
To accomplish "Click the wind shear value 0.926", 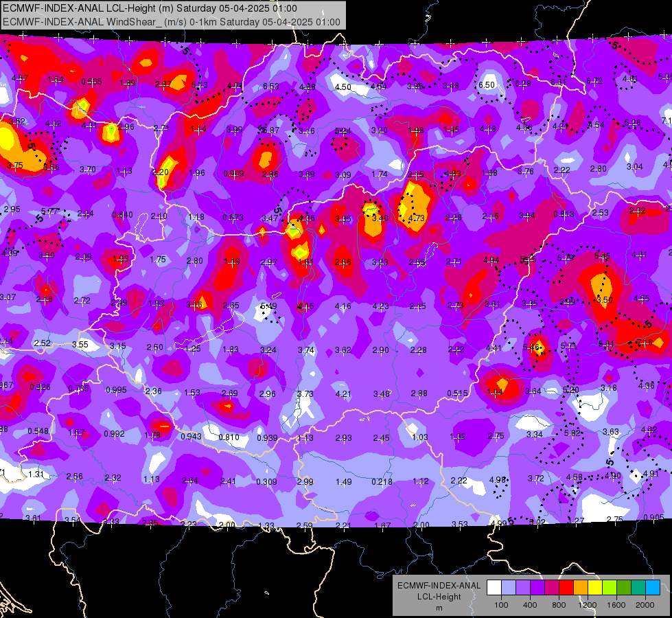I will pyautogui.click(x=40, y=387).
